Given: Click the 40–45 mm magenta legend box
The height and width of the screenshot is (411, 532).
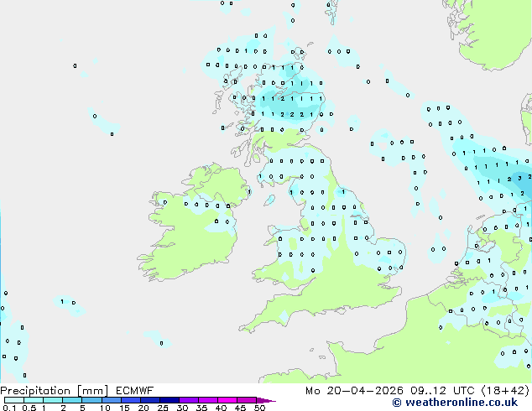Looking at the screenshot, I should [x=227, y=400].
